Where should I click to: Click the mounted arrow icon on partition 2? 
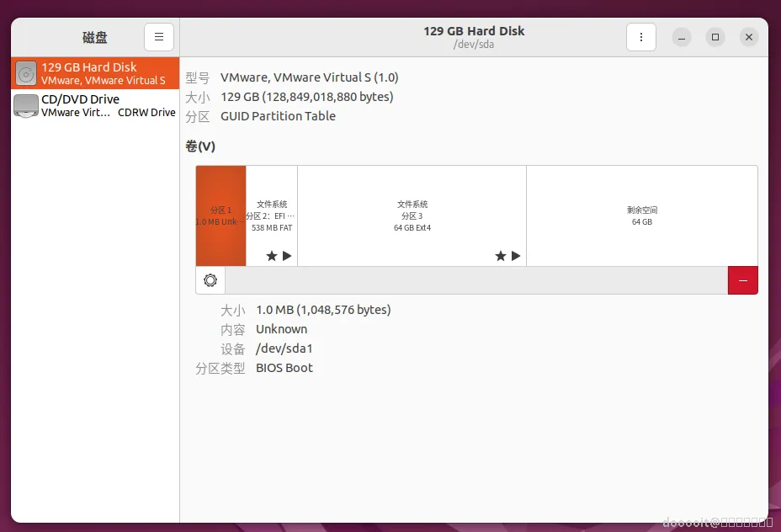point(287,256)
